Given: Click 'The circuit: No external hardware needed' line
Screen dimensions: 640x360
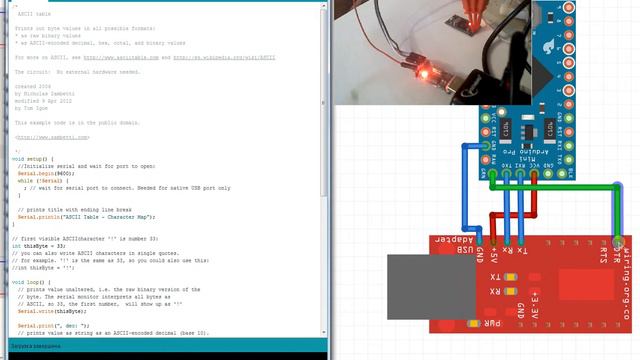Looking at the screenshot, I should 78,72.
